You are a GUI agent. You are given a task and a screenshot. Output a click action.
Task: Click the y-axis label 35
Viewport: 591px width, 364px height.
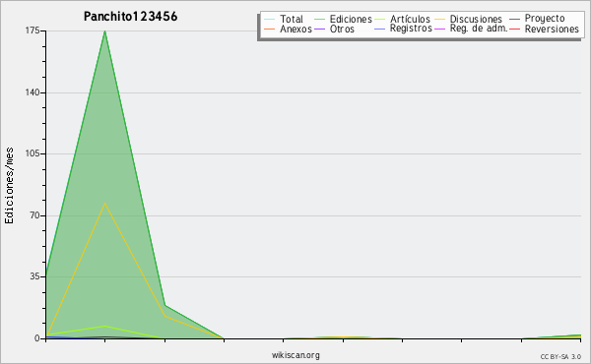click(x=34, y=276)
